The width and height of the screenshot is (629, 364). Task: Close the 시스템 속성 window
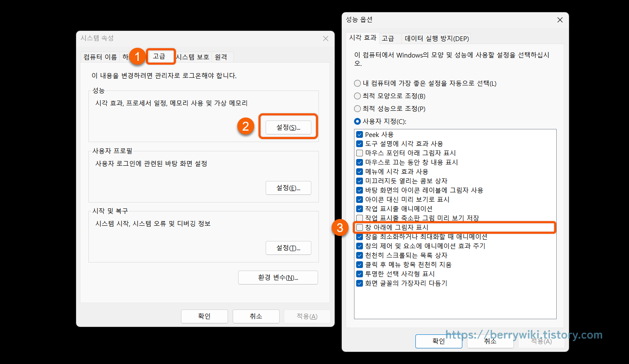pyautogui.click(x=326, y=38)
